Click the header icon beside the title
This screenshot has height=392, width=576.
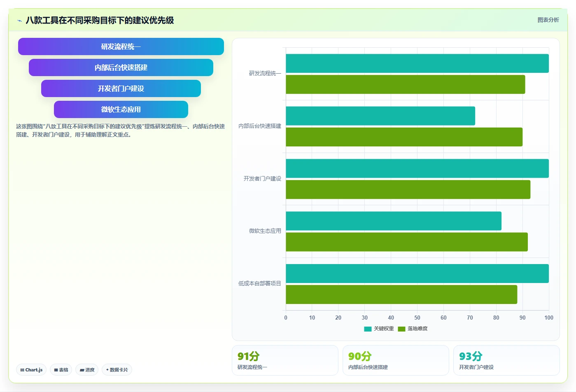19,21
